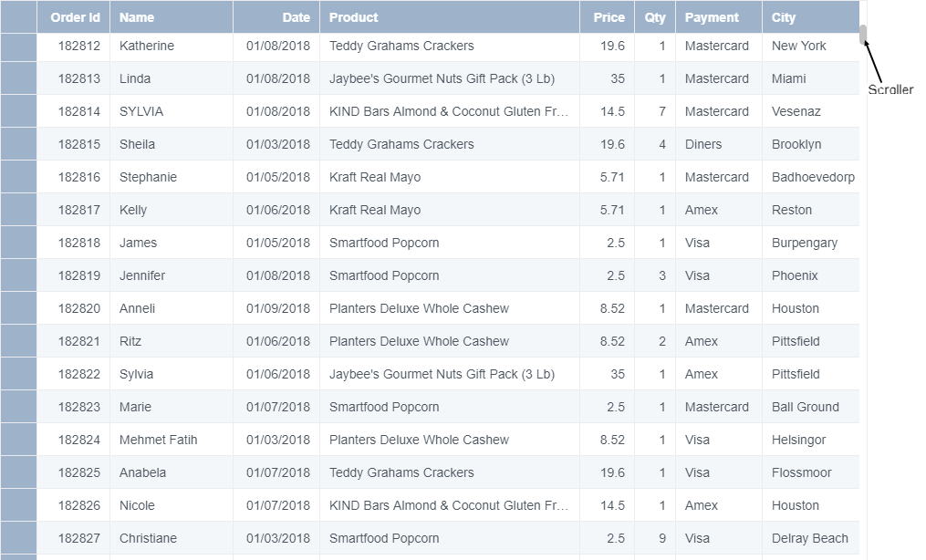Screen dimensions: 926x560
Task: Click the city cell Helsingor
Action: point(811,440)
